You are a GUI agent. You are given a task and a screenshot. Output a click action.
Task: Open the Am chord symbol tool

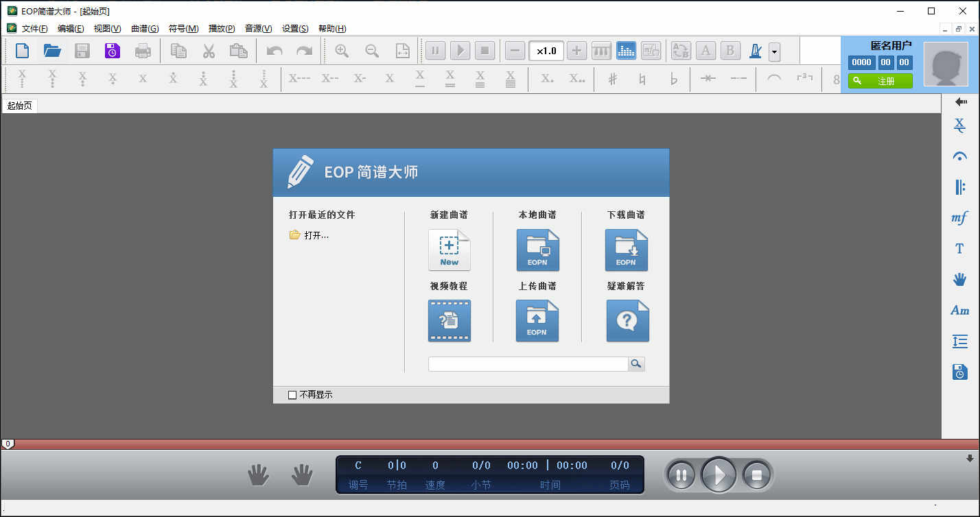pos(959,310)
